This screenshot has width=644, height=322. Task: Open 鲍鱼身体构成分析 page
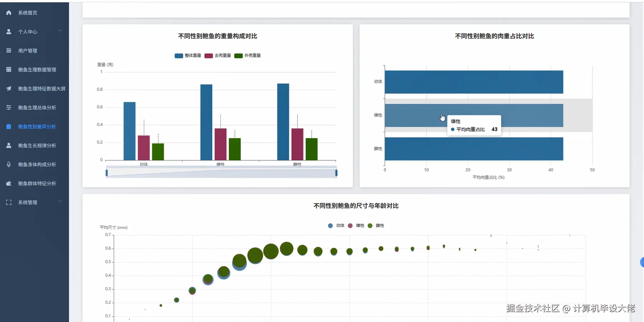pos(34,165)
